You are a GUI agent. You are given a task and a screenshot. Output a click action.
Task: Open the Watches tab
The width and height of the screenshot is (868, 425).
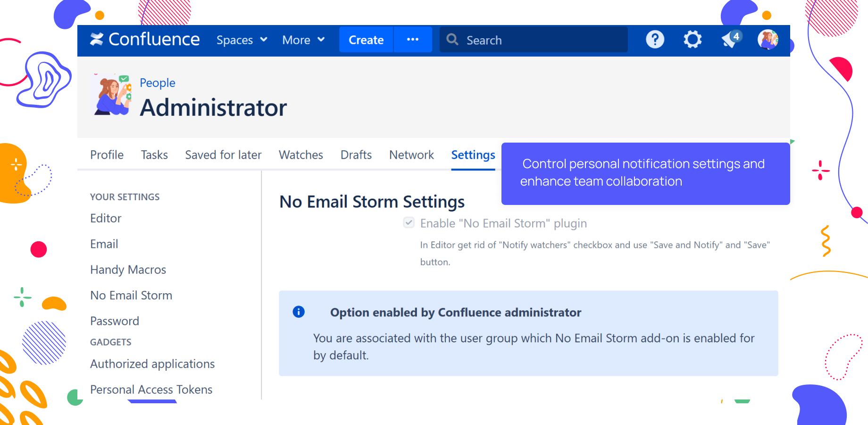[301, 155]
